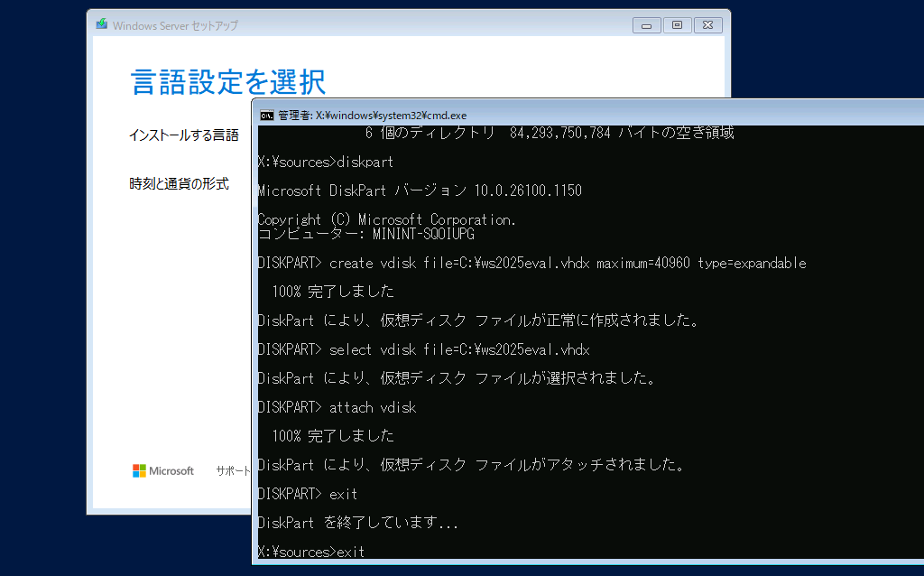
Task: Click the cmd.exe icon in the console title bar
Action: click(x=265, y=115)
